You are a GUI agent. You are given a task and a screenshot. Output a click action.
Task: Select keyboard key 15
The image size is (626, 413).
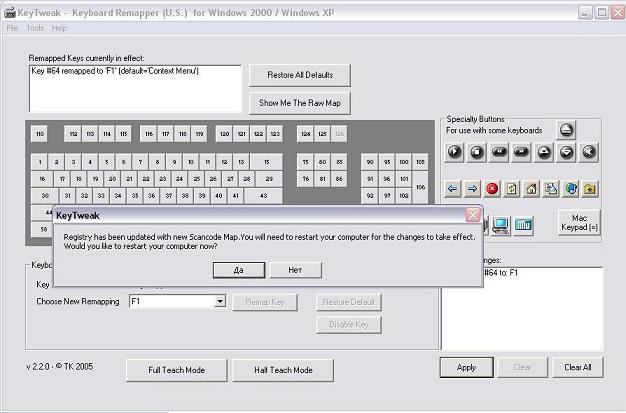coord(266,162)
